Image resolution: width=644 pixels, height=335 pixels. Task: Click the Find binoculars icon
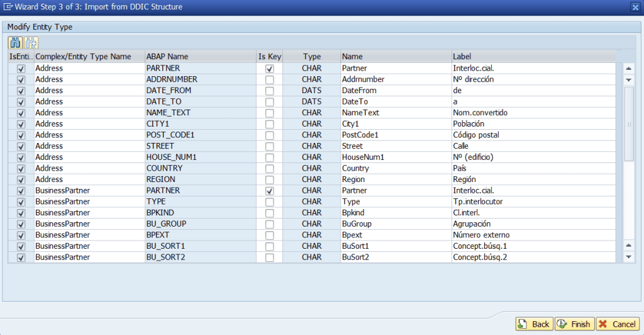pos(14,43)
